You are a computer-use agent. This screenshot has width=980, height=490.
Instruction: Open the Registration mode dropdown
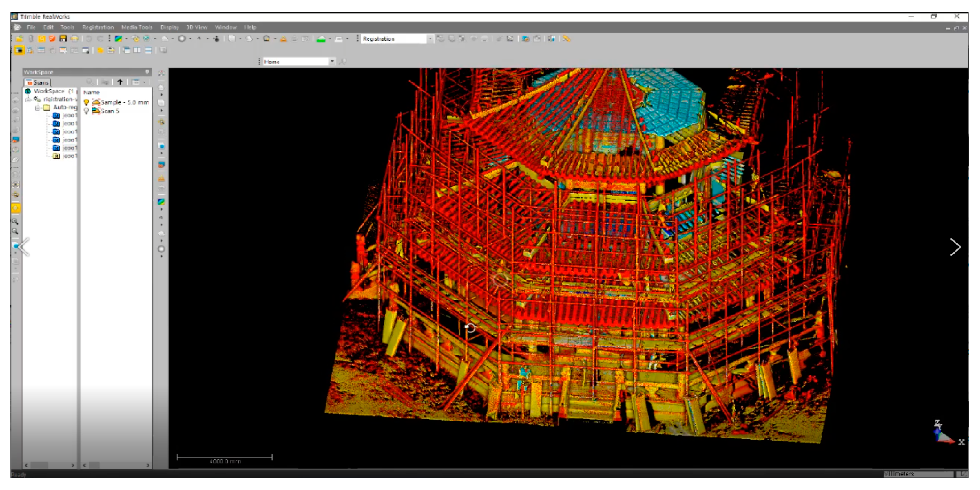(x=430, y=39)
